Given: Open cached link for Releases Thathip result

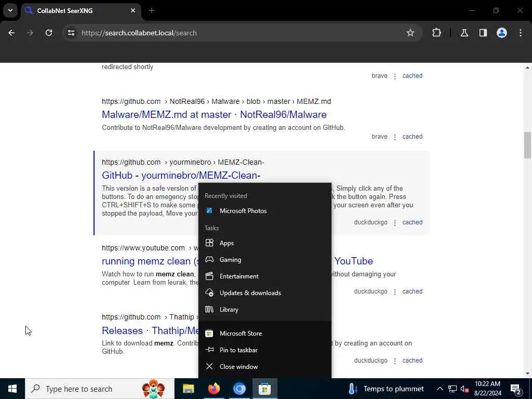Looking at the screenshot, I should point(412,361).
